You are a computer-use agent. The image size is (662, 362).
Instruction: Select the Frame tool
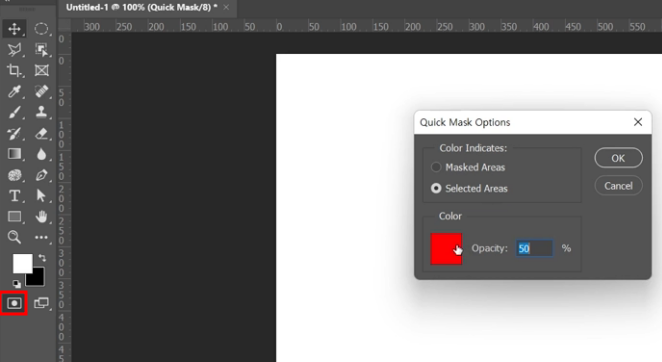[41, 71]
